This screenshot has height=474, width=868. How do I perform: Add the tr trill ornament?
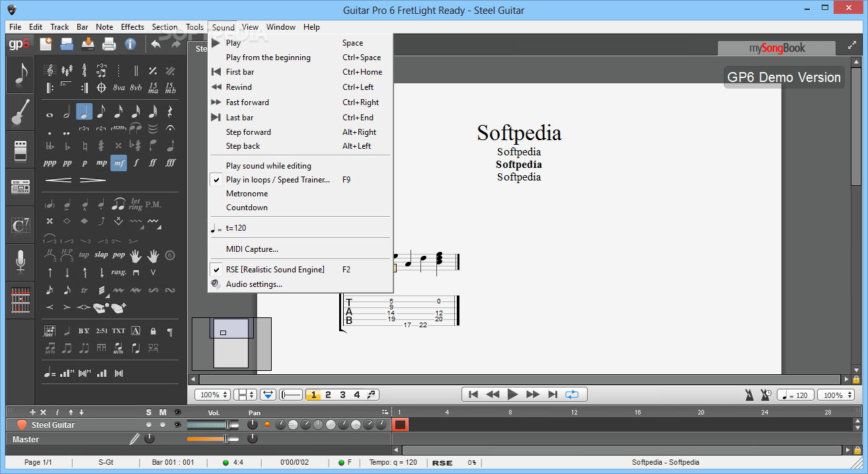(x=84, y=290)
